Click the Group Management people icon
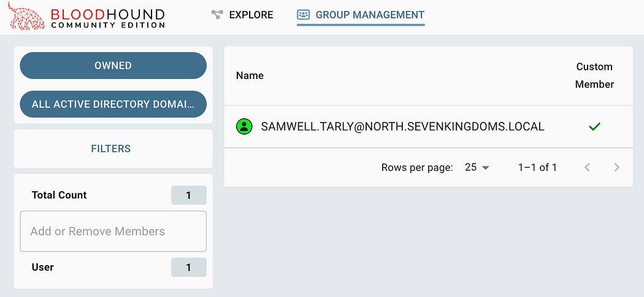 303,15
